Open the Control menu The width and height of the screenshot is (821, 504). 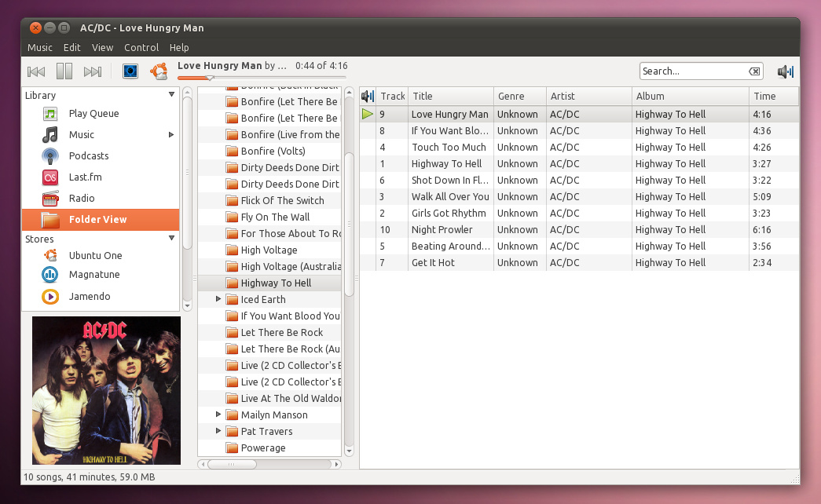[x=141, y=47]
